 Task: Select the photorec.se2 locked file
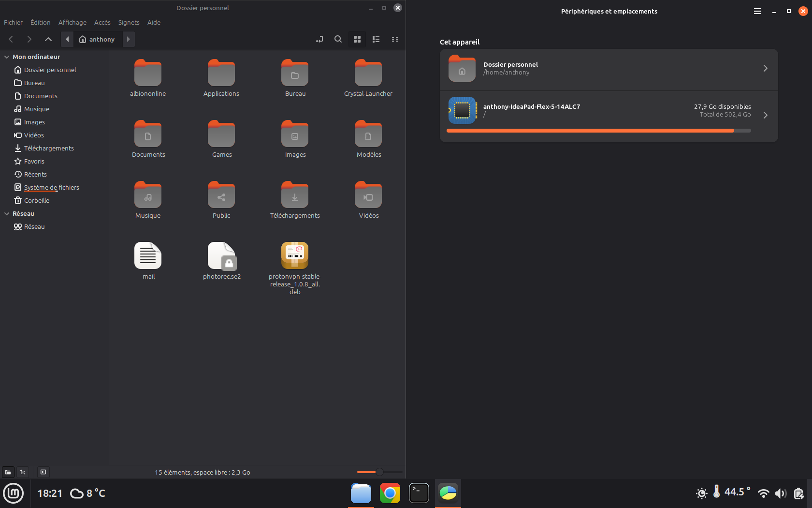click(221, 255)
